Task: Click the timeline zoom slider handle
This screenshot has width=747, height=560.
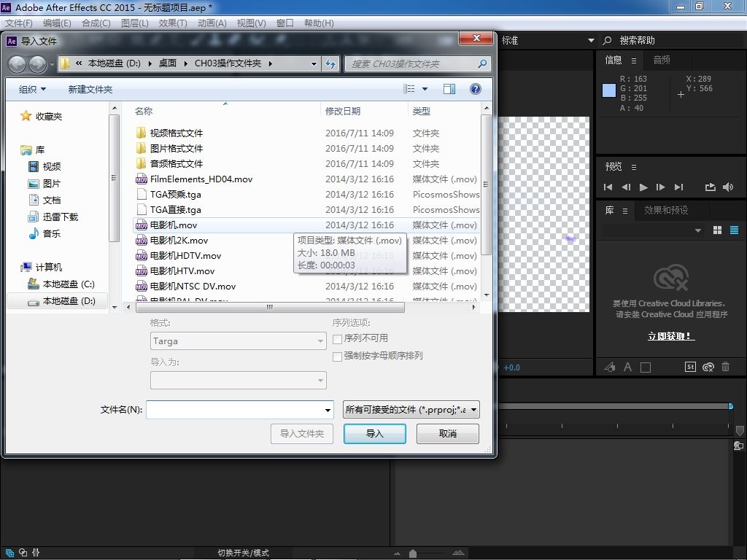Action: 413,553
